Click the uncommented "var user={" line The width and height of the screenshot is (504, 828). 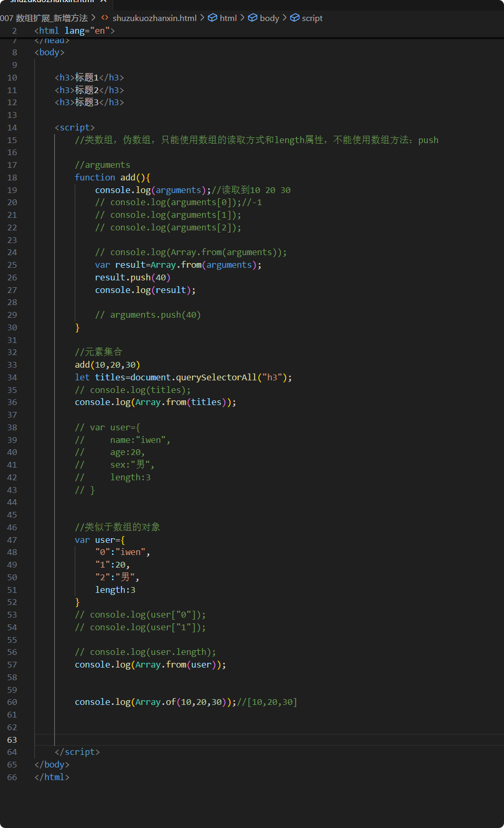[x=100, y=540]
